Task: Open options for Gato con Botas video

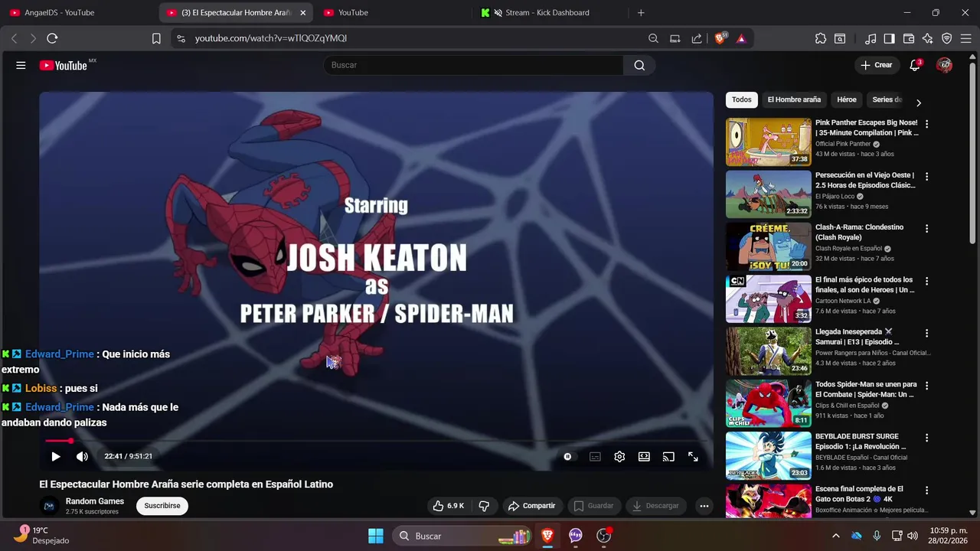Action: [x=926, y=490]
